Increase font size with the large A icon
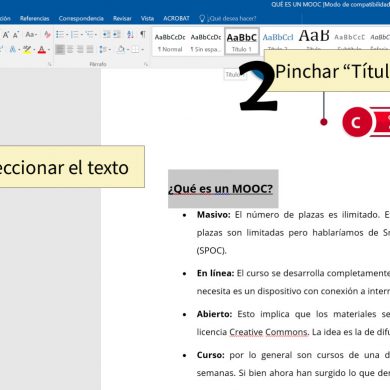Screen dimensions: 390x390 [x=6, y=35]
